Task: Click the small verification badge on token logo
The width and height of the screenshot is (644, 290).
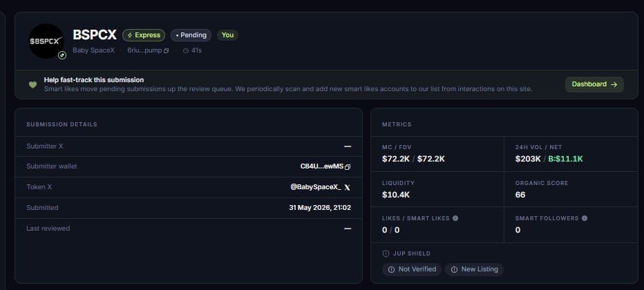Action: point(62,55)
